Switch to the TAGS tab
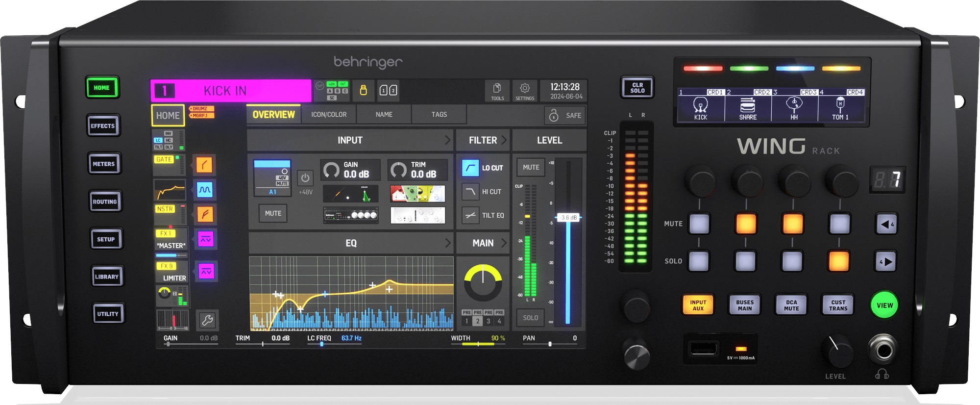The image size is (980, 405). pyautogui.click(x=439, y=115)
